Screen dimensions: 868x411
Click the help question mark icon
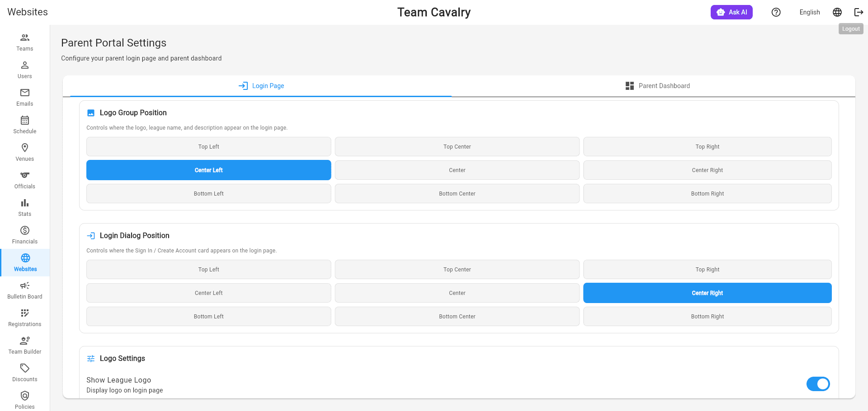776,12
